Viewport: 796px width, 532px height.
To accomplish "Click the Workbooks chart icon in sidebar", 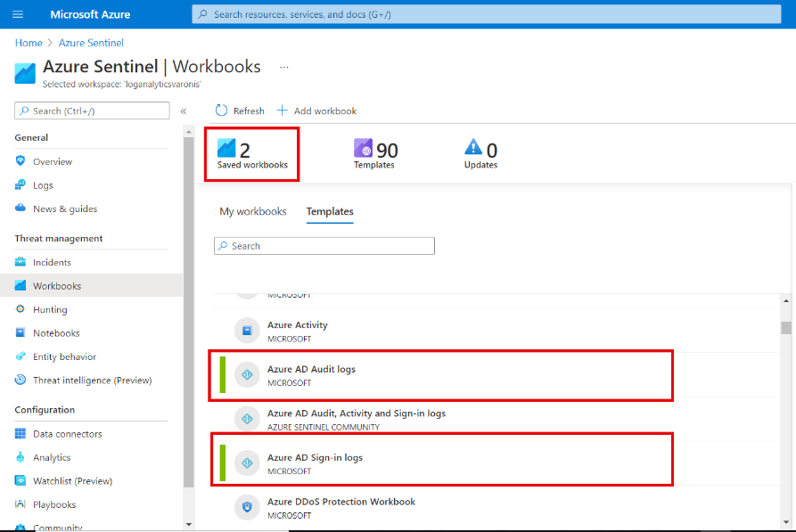I will tap(21, 285).
